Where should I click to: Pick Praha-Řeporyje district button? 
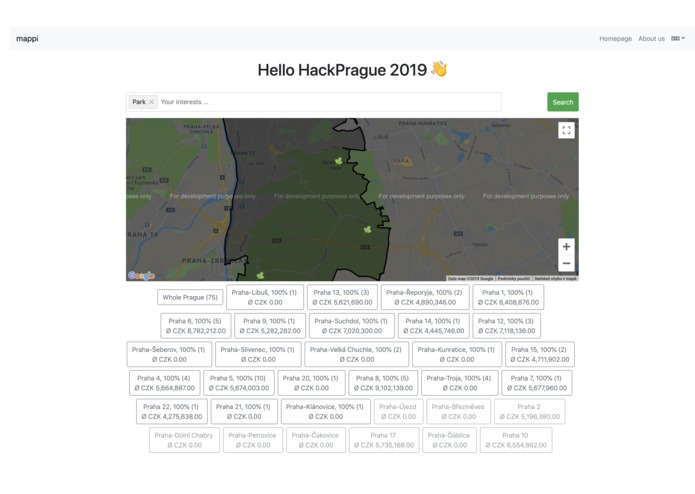pos(425,297)
